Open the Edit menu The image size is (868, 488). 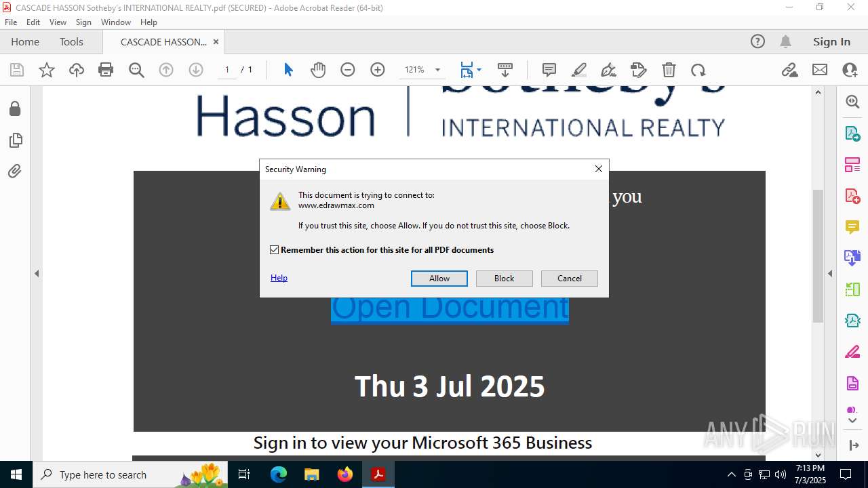[33, 22]
